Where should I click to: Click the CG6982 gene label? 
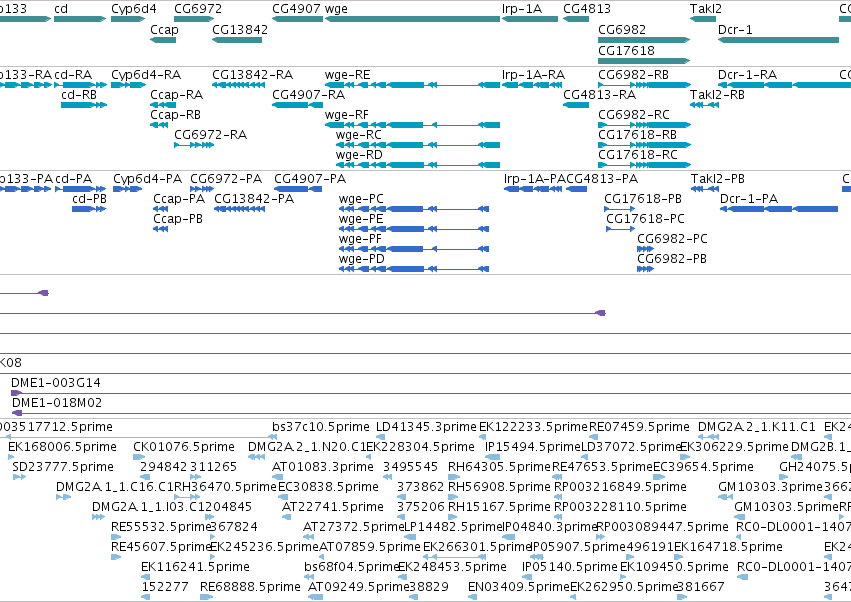click(x=622, y=30)
